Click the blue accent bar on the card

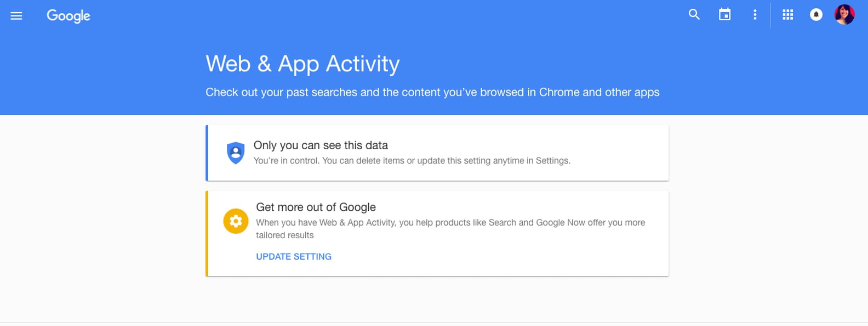click(x=207, y=153)
